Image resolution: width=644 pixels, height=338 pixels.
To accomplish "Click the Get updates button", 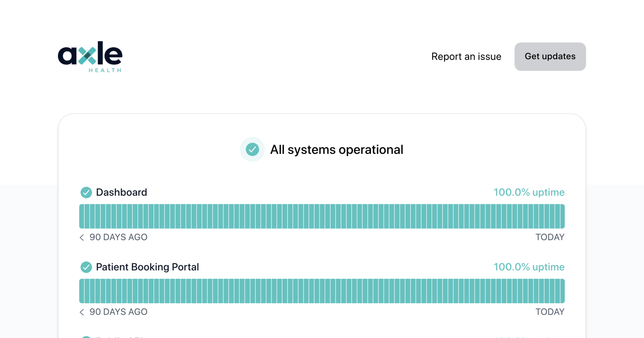I will tap(550, 57).
